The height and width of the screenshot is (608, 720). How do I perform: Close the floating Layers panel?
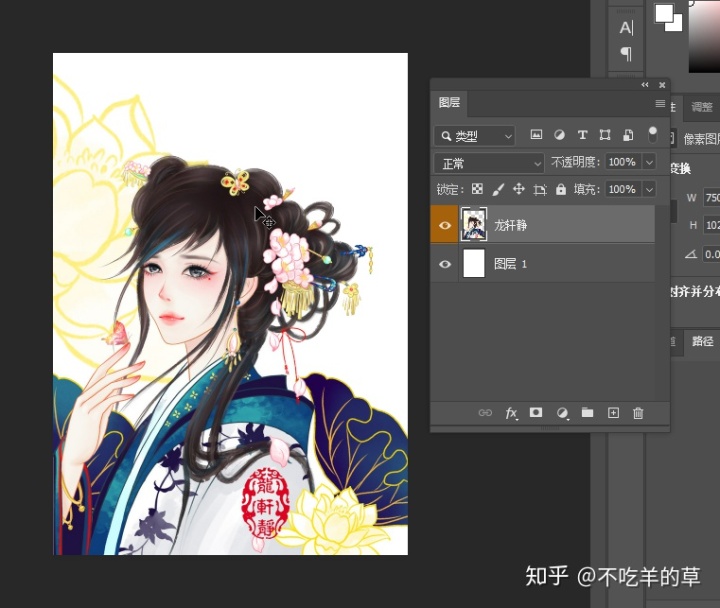662,85
